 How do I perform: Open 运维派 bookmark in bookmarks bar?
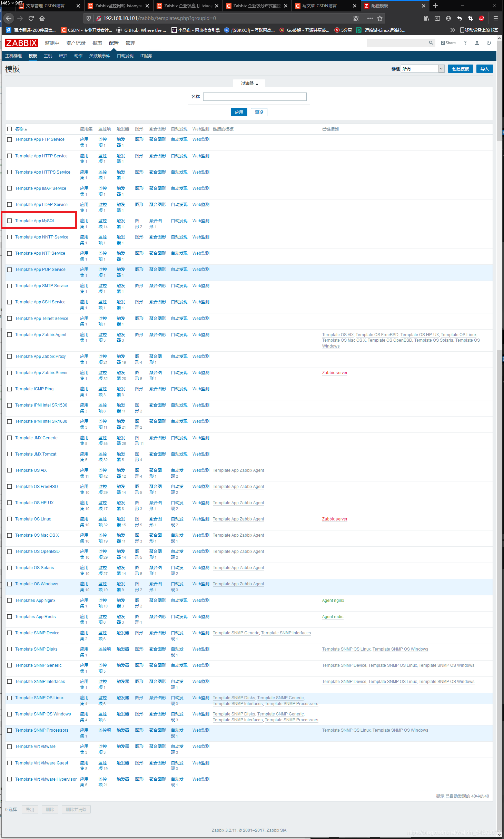[x=381, y=30]
